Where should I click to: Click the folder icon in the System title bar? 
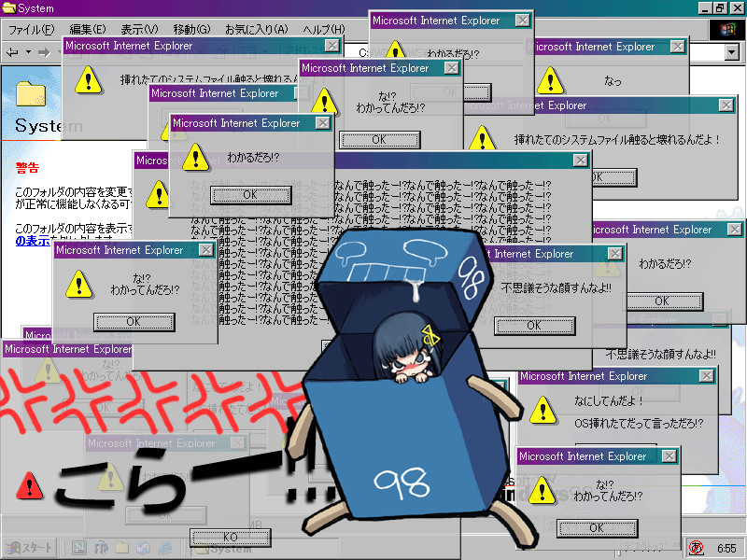coord(8,8)
